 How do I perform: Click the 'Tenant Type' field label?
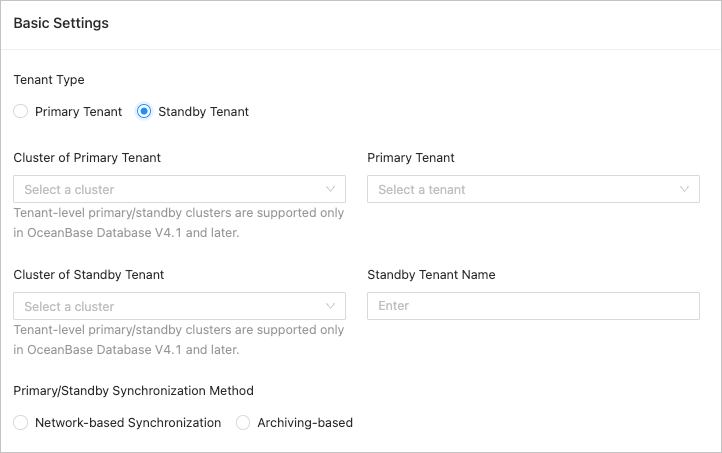pyautogui.click(x=49, y=80)
